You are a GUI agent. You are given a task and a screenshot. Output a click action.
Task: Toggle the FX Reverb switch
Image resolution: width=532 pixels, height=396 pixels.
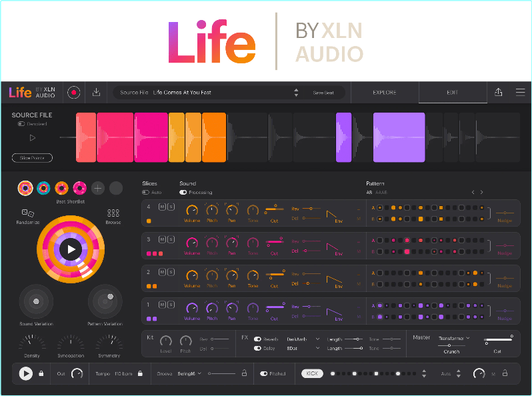257,339
